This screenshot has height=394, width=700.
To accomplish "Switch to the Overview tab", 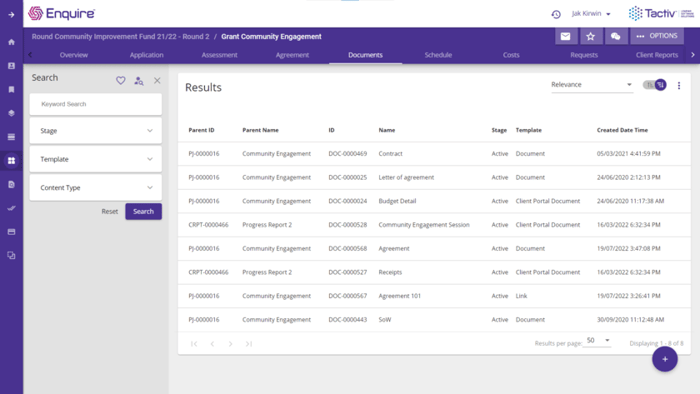I will (74, 55).
